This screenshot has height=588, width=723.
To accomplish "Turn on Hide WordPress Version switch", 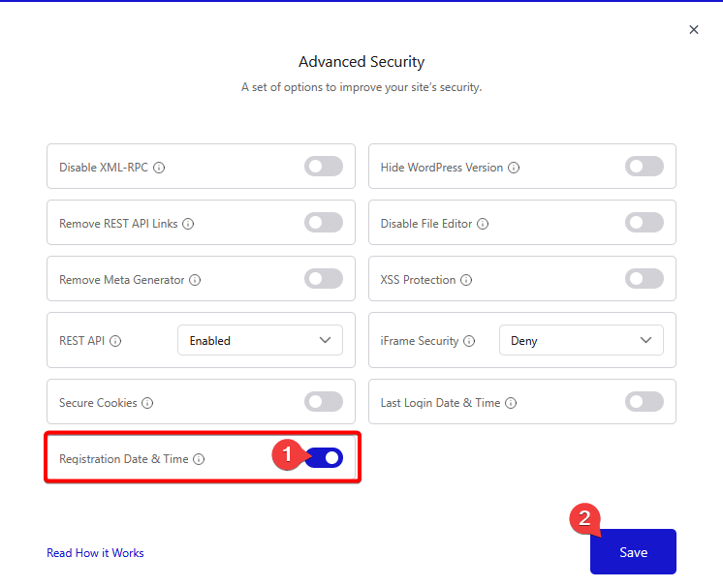I will click(644, 167).
